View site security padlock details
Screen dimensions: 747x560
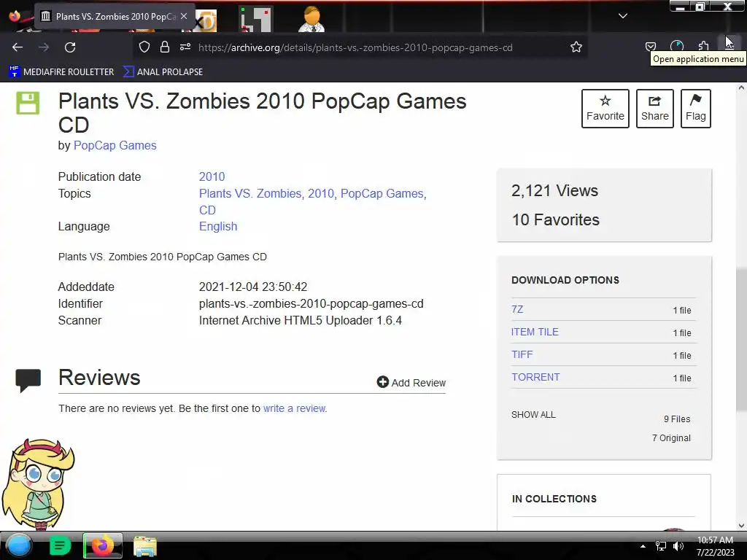tap(164, 47)
